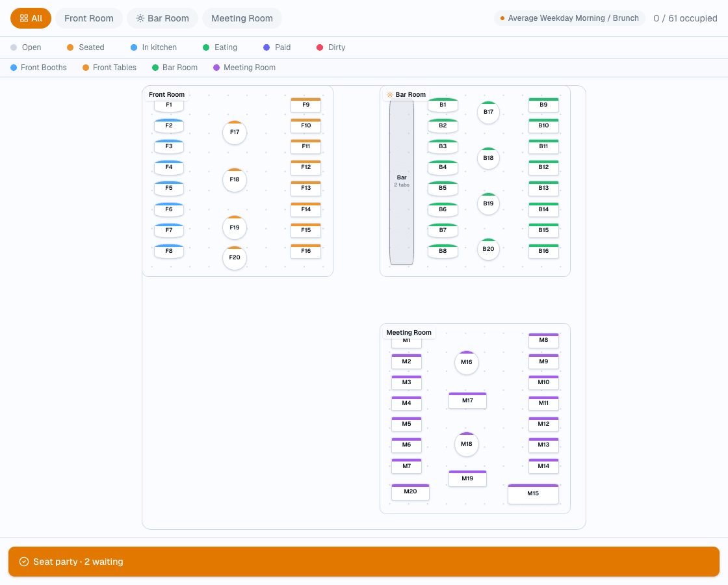The height and width of the screenshot is (585, 728).
Task: Select round table B19
Action: (488, 204)
